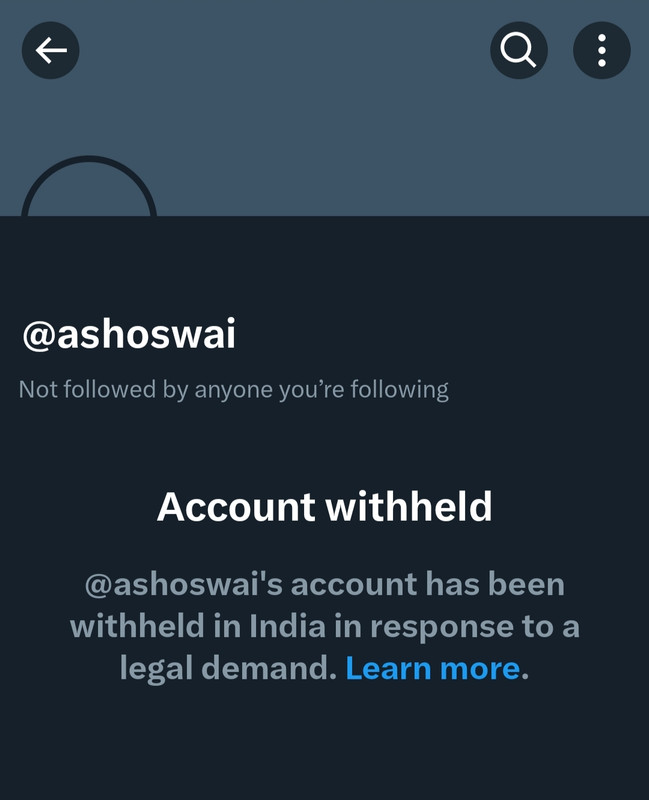This screenshot has width=649, height=800.
Task: Open the 'Learn more' link
Action: [433, 668]
